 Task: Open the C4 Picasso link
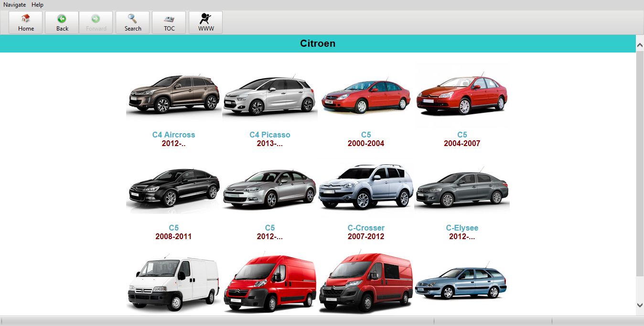270,135
